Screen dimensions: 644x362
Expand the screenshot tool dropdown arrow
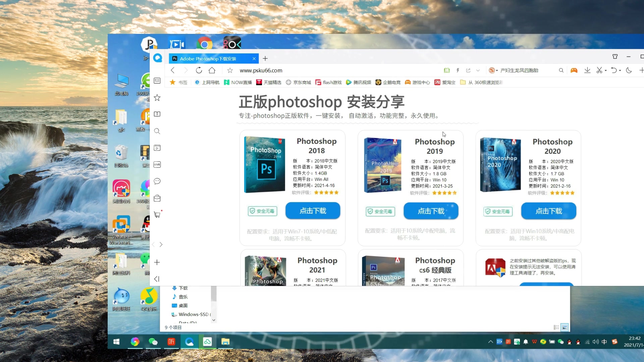tap(606, 70)
